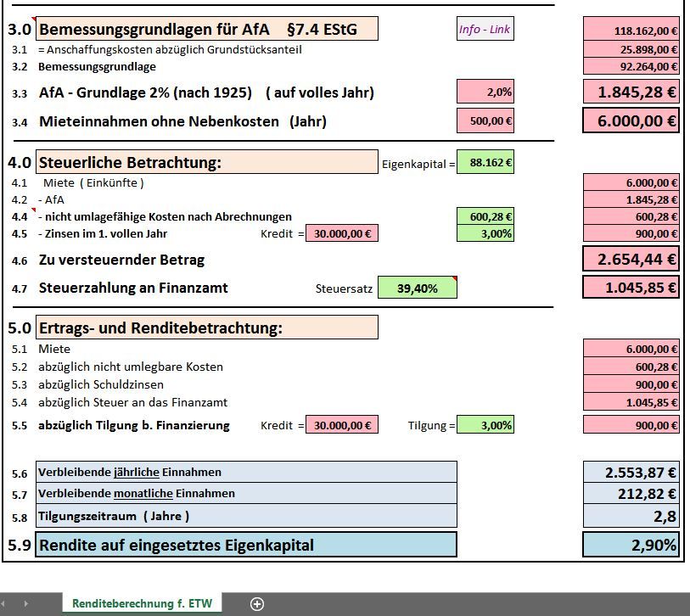Click the 600,28 € nicht umlagefähige Kosten cell

(485, 216)
